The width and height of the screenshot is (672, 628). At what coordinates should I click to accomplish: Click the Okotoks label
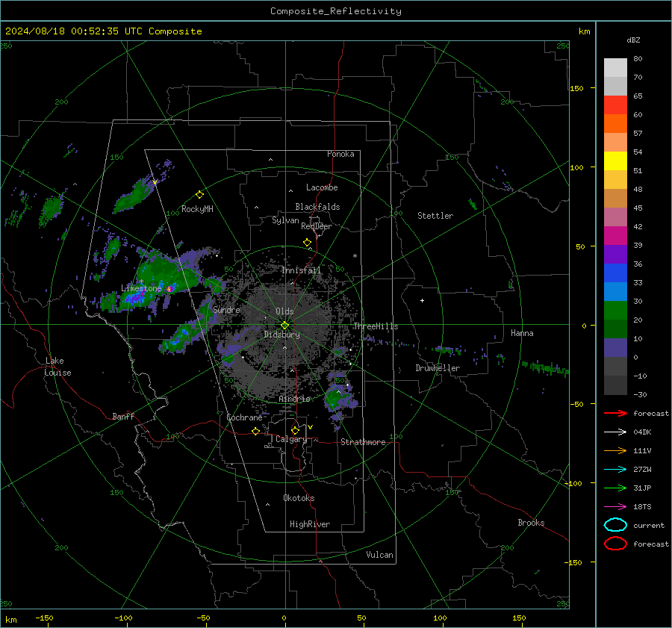[x=299, y=498]
